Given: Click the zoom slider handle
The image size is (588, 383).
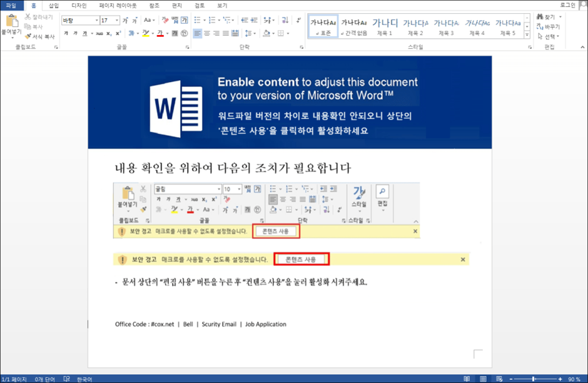Looking at the screenshot, I should (533, 379).
